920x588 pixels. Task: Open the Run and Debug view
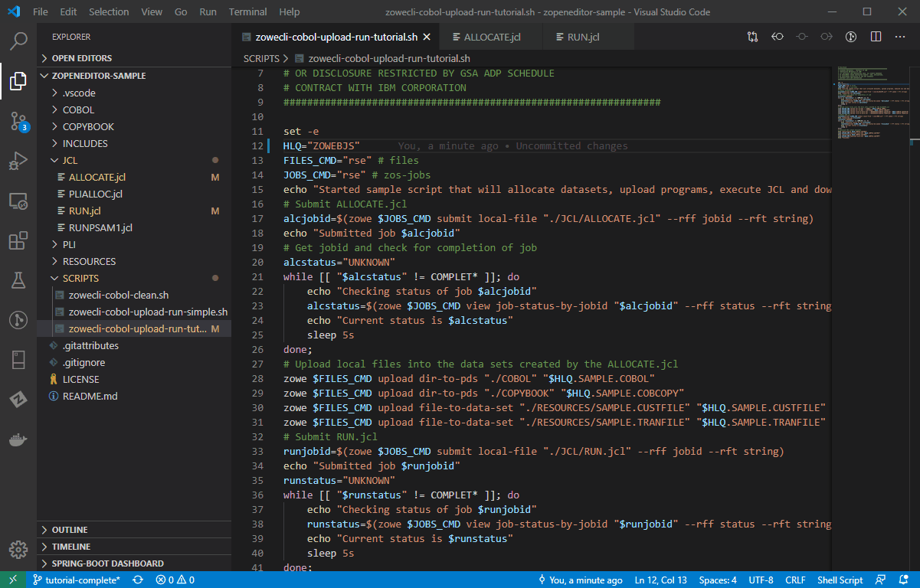18,161
